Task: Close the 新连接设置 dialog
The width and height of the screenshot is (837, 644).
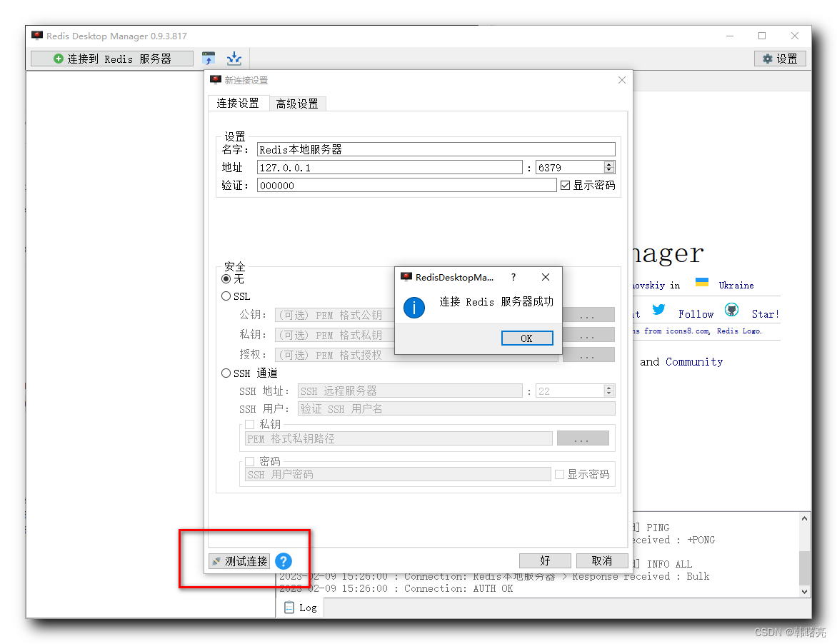Action: pos(622,80)
